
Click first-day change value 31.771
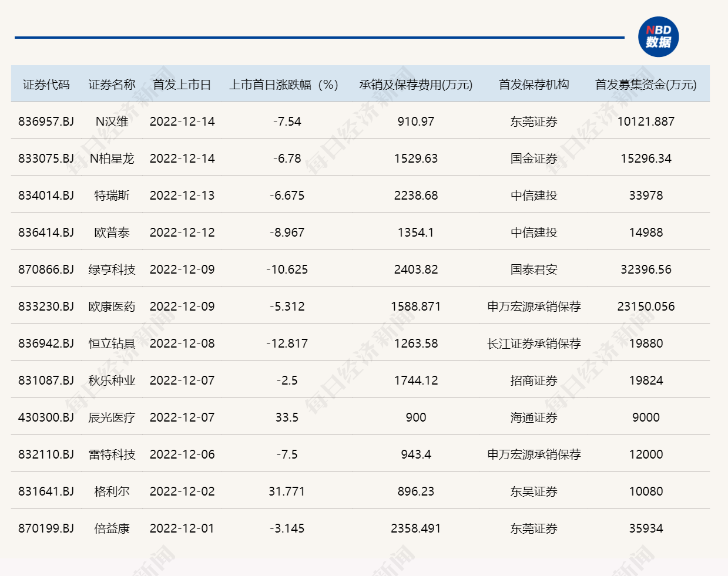click(287, 491)
